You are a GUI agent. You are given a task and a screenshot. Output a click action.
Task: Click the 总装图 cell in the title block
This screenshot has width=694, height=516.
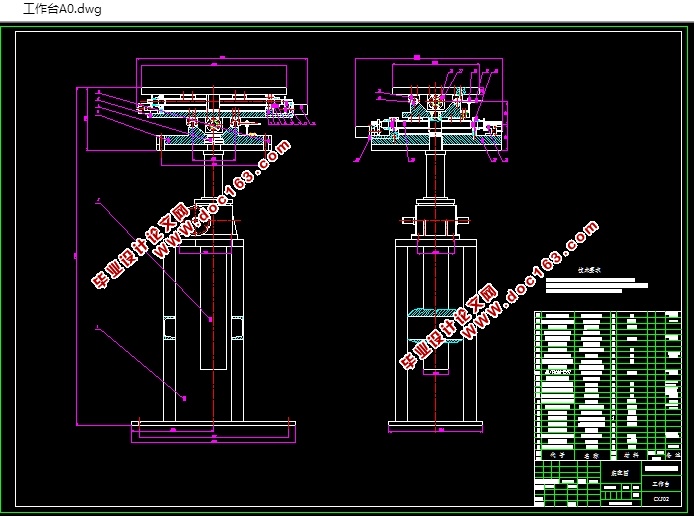coord(620,473)
